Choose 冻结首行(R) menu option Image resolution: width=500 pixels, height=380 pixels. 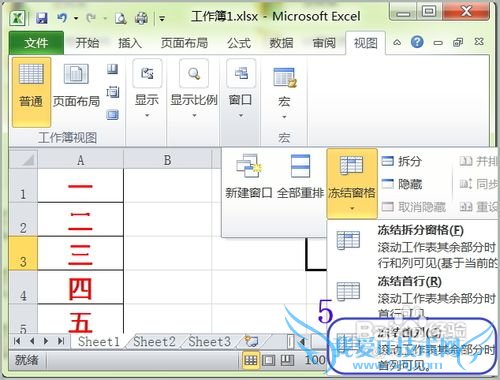click(413, 297)
